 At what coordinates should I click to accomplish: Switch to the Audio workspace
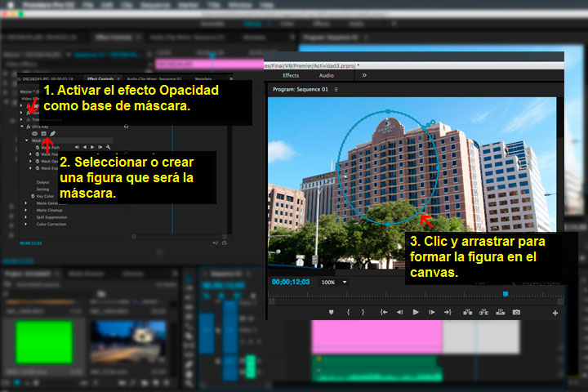[326, 75]
